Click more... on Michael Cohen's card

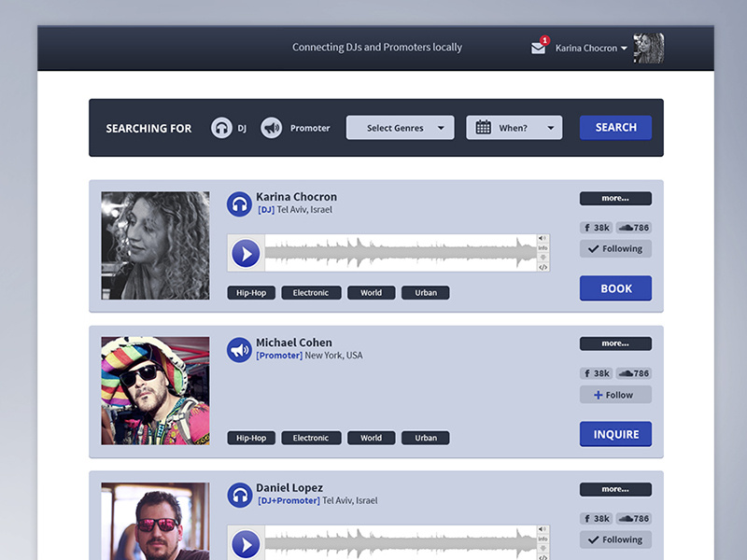(x=615, y=343)
